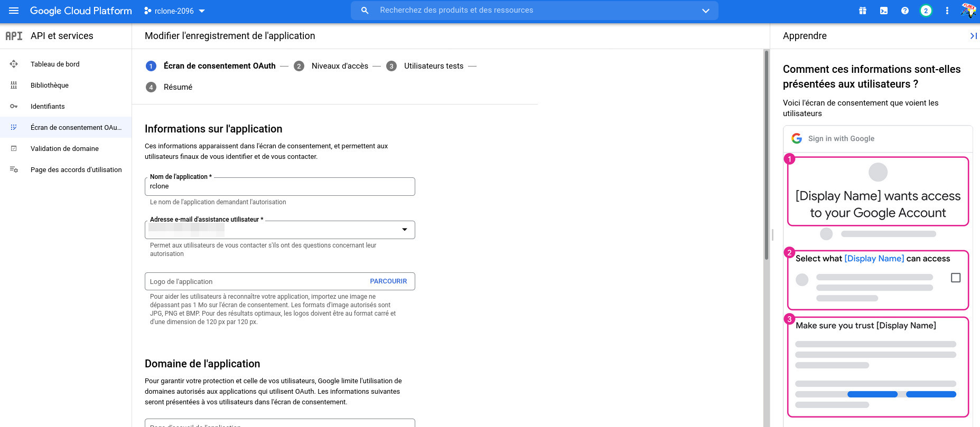
Task: Open Tableau de bord in sidebar
Action: [x=66, y=64]
